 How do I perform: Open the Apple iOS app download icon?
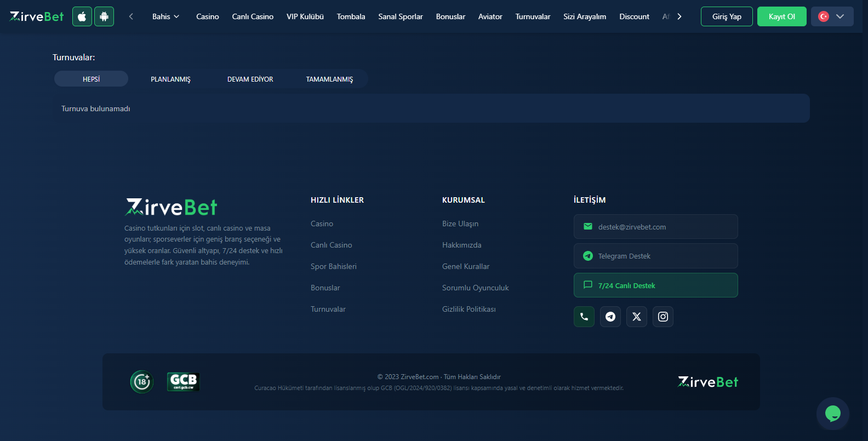[82, 16]
